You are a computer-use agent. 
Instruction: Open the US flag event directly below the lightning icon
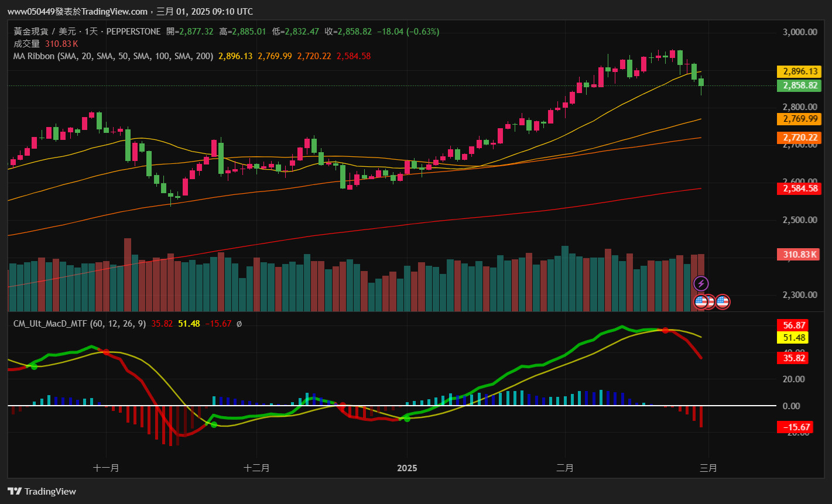pyautogui.click(x=701, y=302)
